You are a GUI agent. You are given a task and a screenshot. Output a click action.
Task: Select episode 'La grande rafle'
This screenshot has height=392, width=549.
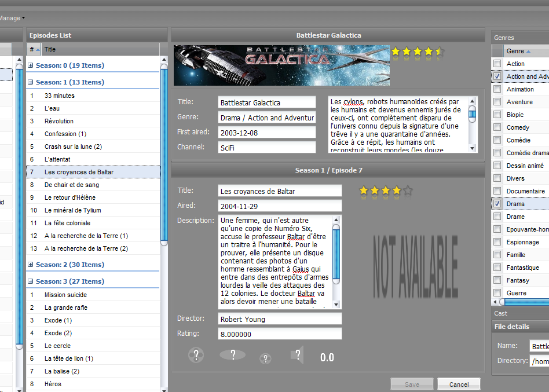pos(93,307)
